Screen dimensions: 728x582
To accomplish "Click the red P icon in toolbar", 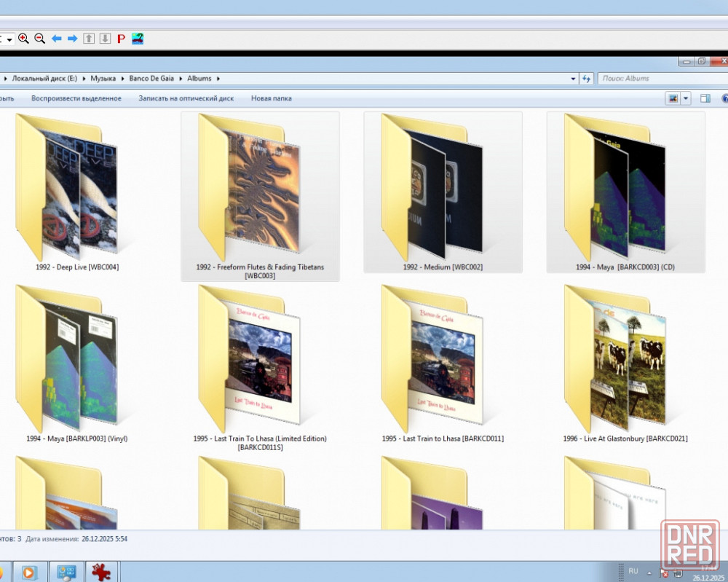I will point(121,39).
